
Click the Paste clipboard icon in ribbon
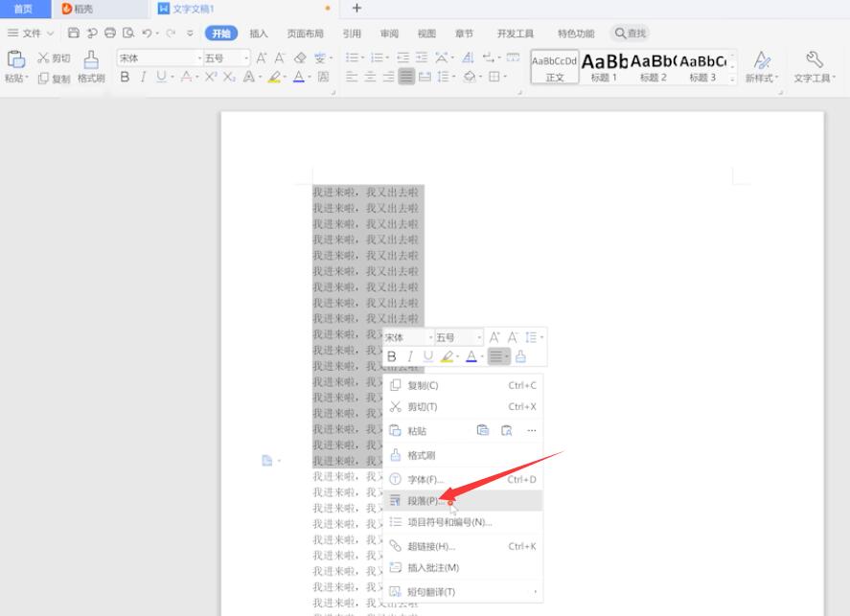15,59
